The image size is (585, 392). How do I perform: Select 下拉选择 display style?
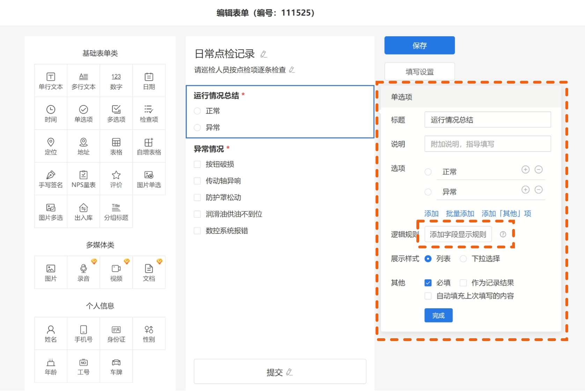point(463,259)
